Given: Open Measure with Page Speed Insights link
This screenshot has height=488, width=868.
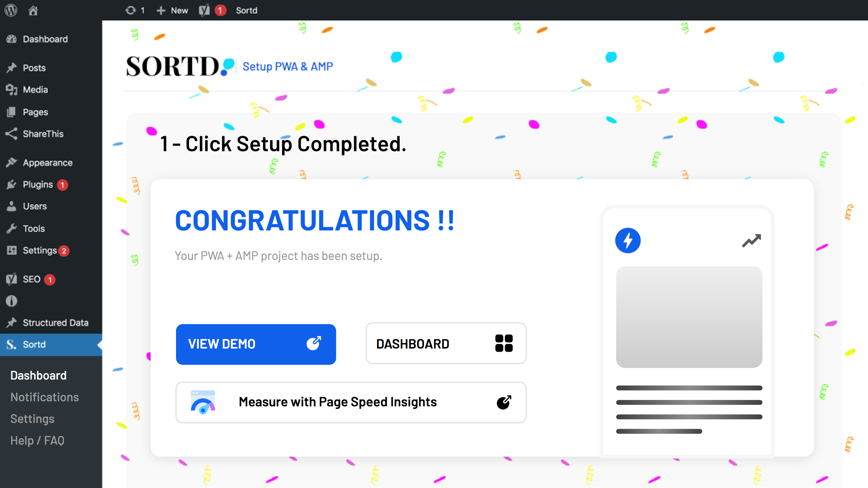Looking at the screenshot, I should click(351, 402).
